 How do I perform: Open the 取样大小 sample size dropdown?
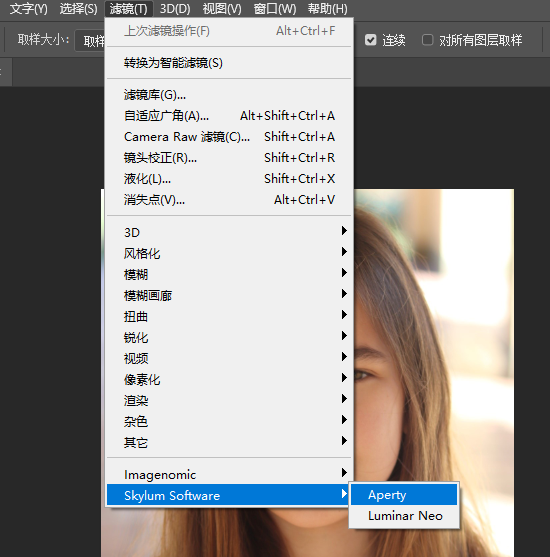coord(90,40)
